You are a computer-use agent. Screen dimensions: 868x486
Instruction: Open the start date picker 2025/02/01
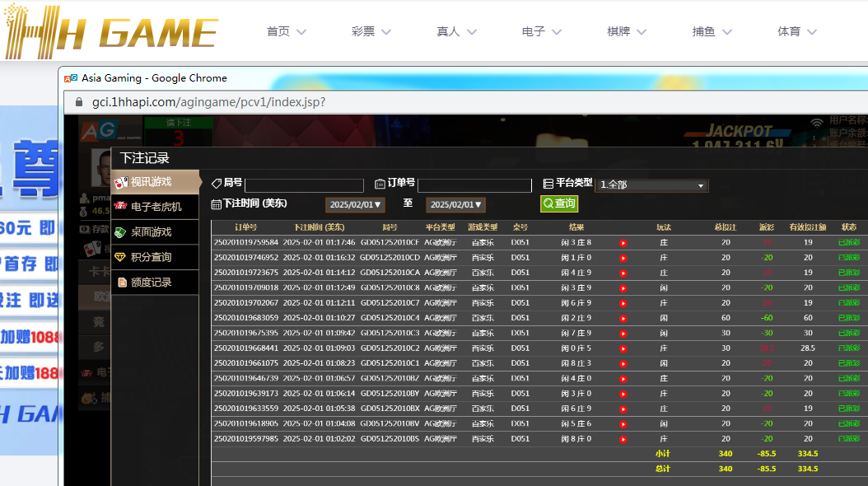tap(355, 204)
